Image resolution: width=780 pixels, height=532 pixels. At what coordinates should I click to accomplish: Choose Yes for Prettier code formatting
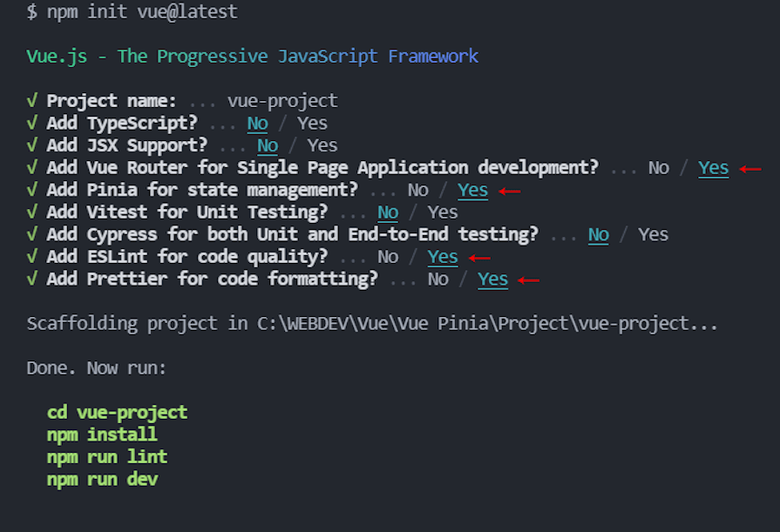(493, 279)
